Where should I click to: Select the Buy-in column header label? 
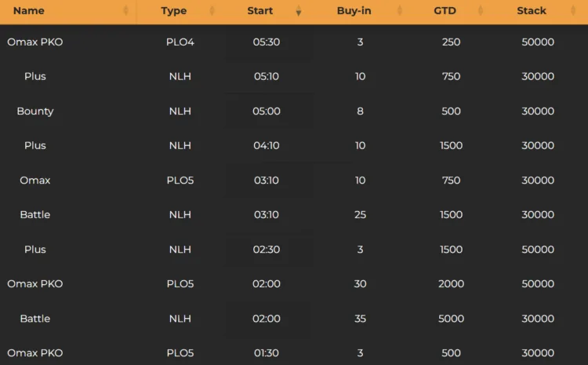coord(354,11)
